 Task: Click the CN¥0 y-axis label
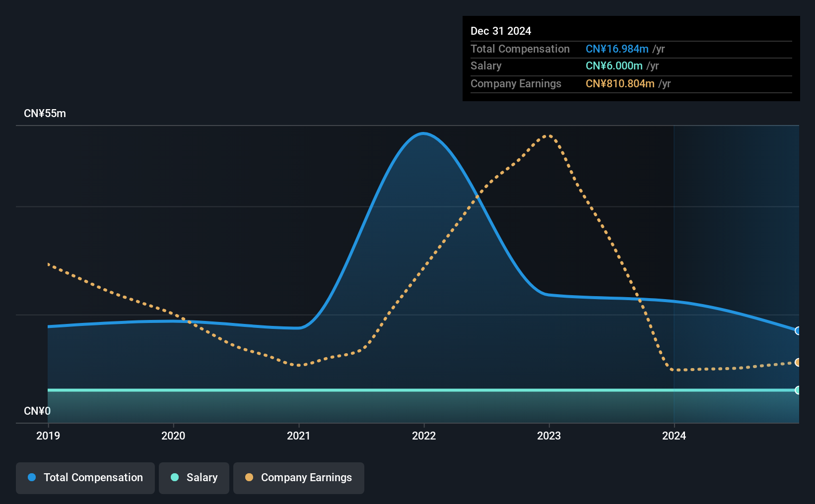click(37, 411)
